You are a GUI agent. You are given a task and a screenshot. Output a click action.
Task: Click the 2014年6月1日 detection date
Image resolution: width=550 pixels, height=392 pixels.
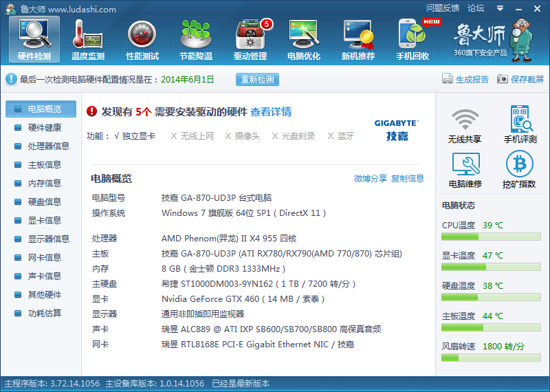pyautogui.click(x=187, y=79)
